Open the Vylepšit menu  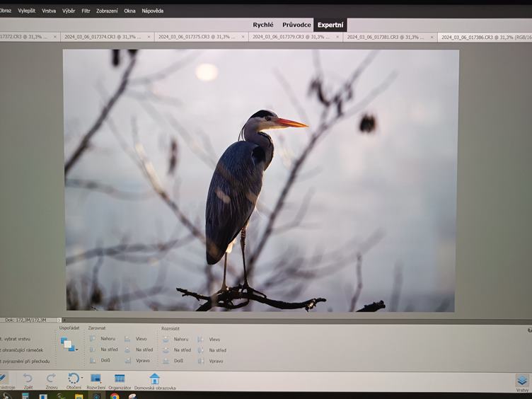(x=26, y=11)
